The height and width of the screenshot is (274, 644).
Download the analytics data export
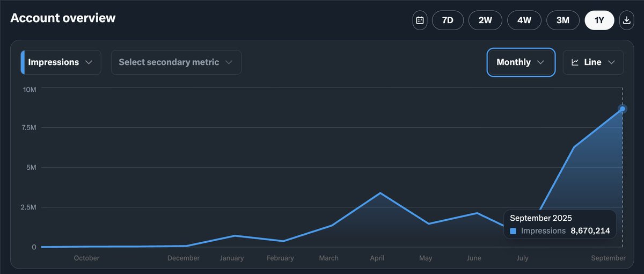click(626, 20)
